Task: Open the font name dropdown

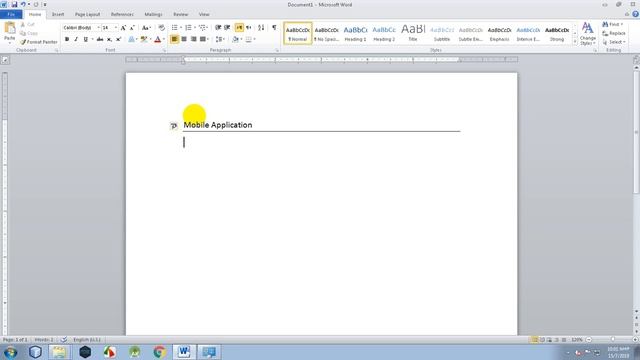Action: pos(98,28)
